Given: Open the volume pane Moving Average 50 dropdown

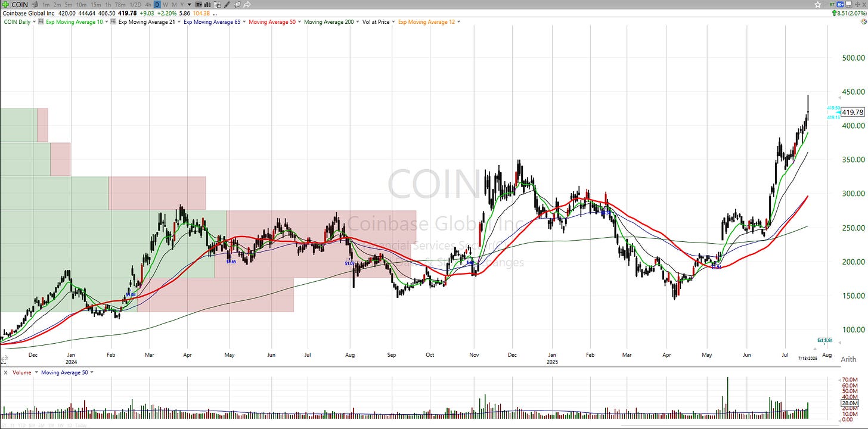Looking at the screenshot, I should 92,372.
